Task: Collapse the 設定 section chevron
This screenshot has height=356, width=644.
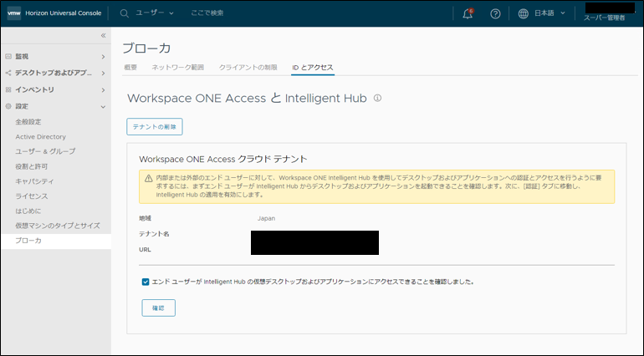Action: (x=103, y=107)
